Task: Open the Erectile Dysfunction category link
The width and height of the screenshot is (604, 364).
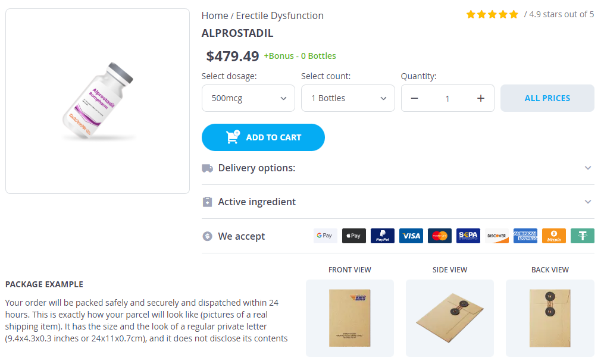Action: (280, 15)
